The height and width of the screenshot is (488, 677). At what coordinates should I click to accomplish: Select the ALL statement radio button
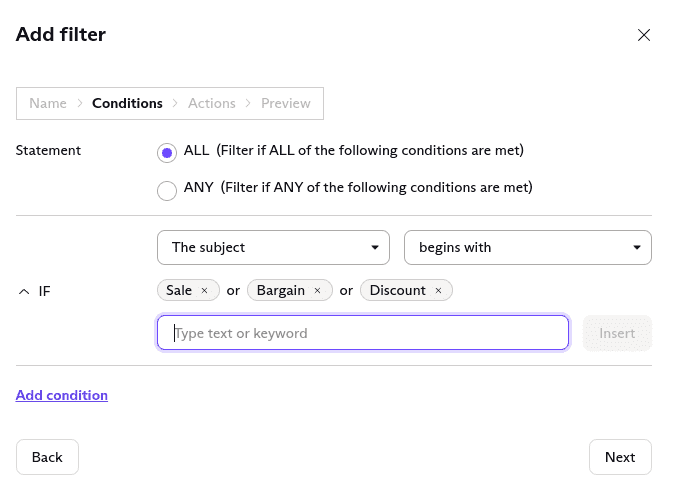click(x=167, y=153)
